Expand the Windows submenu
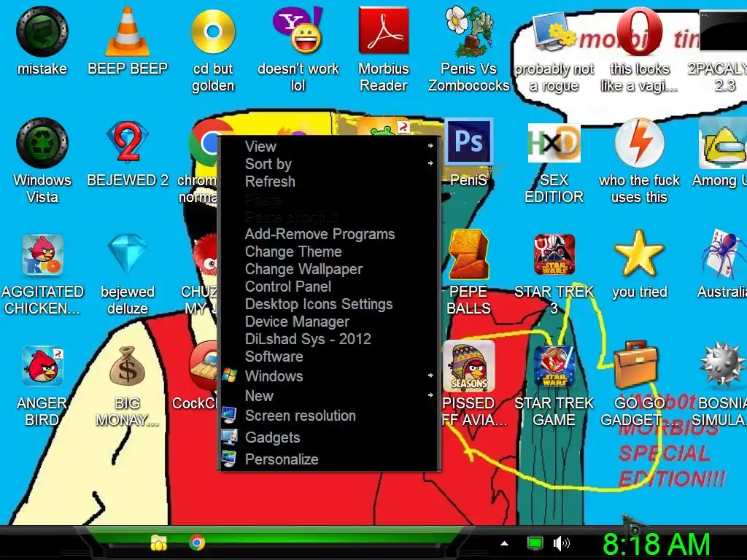The width and height of the screenshot is (747, 560). pos(329,376)
